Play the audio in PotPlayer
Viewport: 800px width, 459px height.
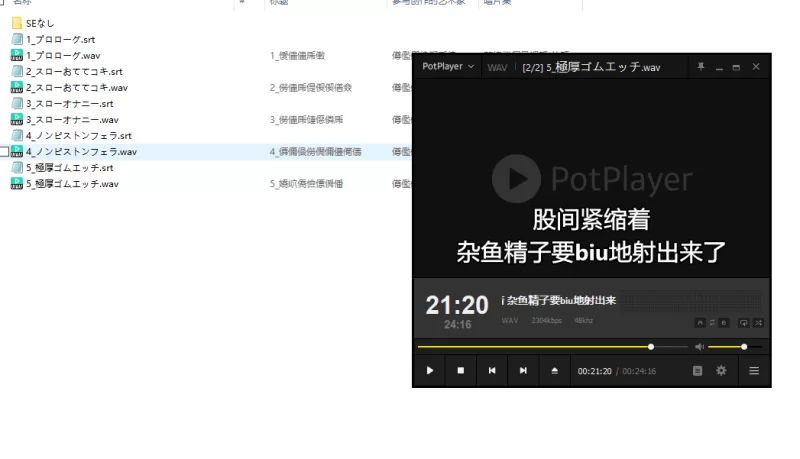[430, 371]
